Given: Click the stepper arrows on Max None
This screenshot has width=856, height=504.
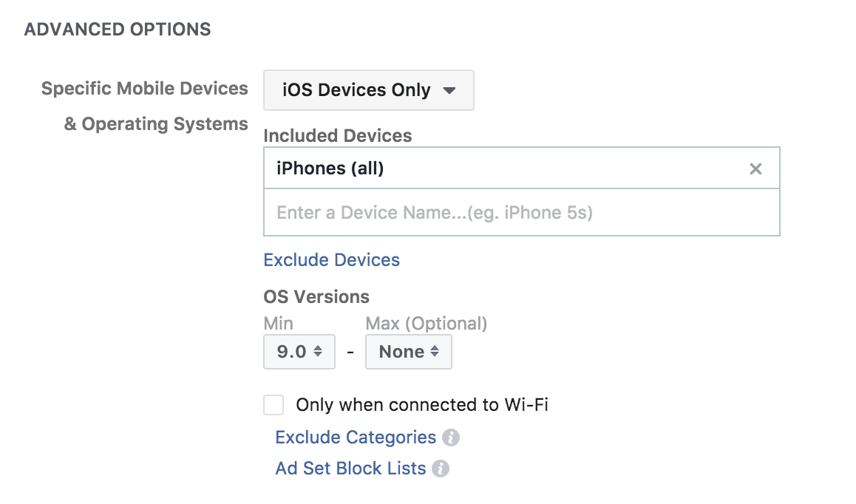Looking at the screenshot, I should 435,352.
